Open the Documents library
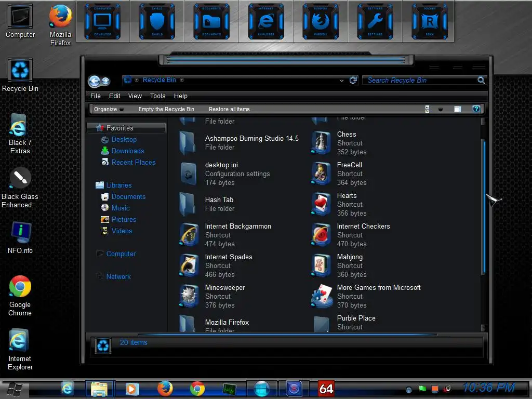The image size is (532, 399). (x=128, y=196)
